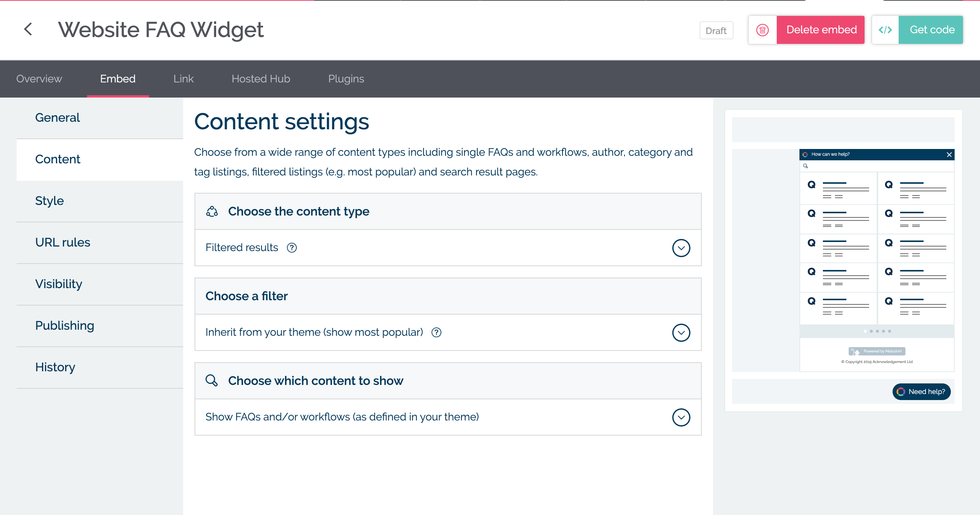This screenshot has height=515, width=980.
Task: Switch to the Overview tab
Action: 39,78
